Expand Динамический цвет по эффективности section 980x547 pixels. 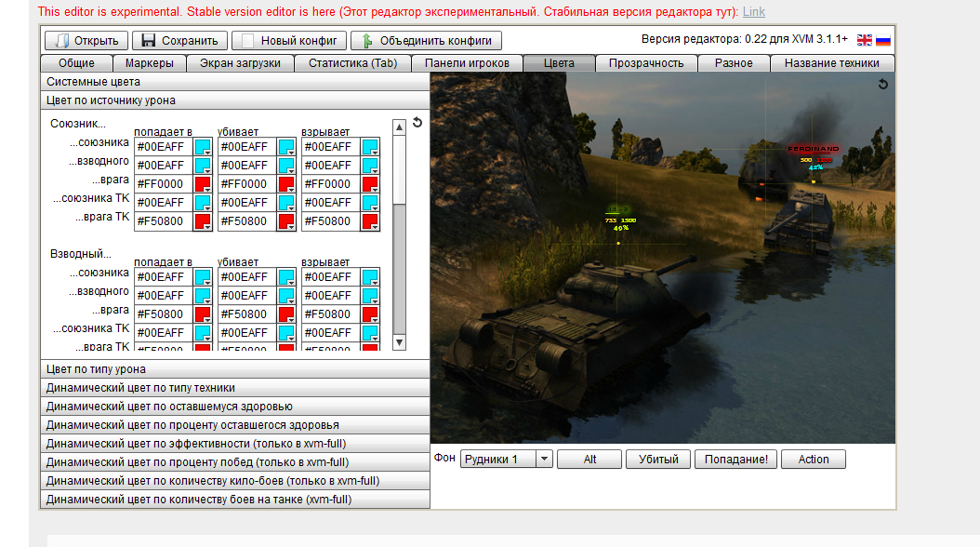235,444
